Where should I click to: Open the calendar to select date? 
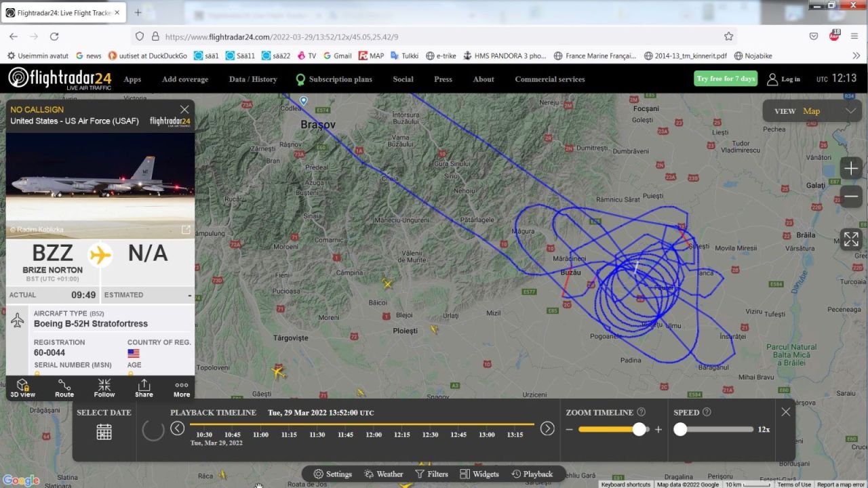click(x=104, y=432)
